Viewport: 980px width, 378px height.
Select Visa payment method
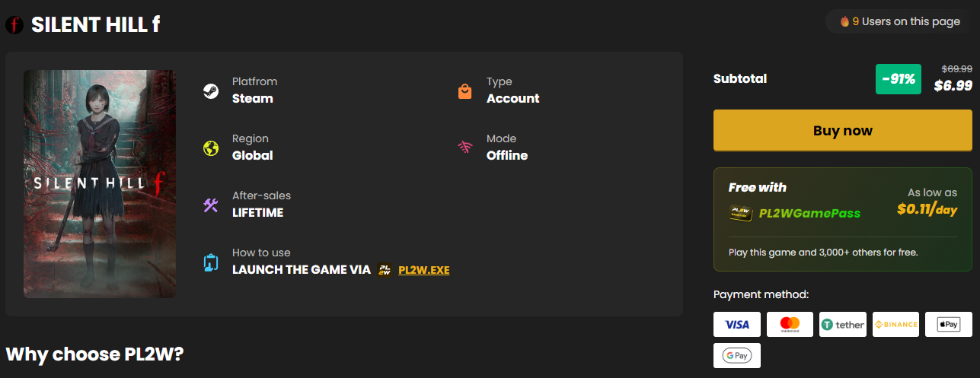[737, 325]
